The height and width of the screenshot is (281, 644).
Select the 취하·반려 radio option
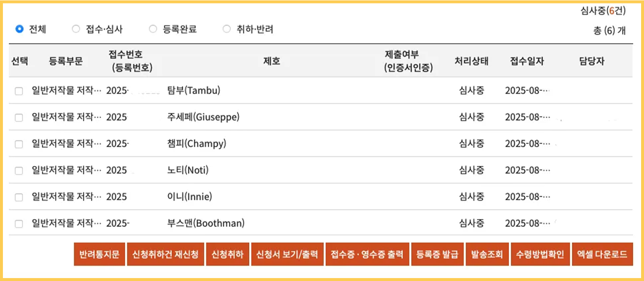coord(227,29)
